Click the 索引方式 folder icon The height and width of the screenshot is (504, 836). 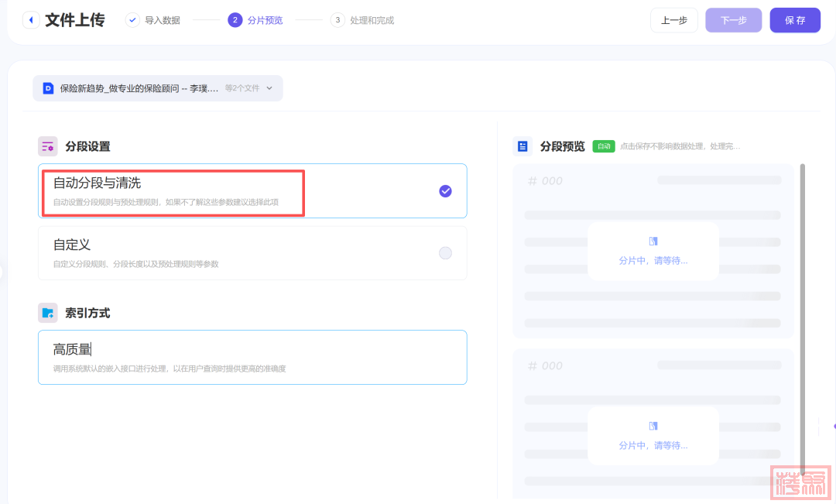(x=48, y=313)
